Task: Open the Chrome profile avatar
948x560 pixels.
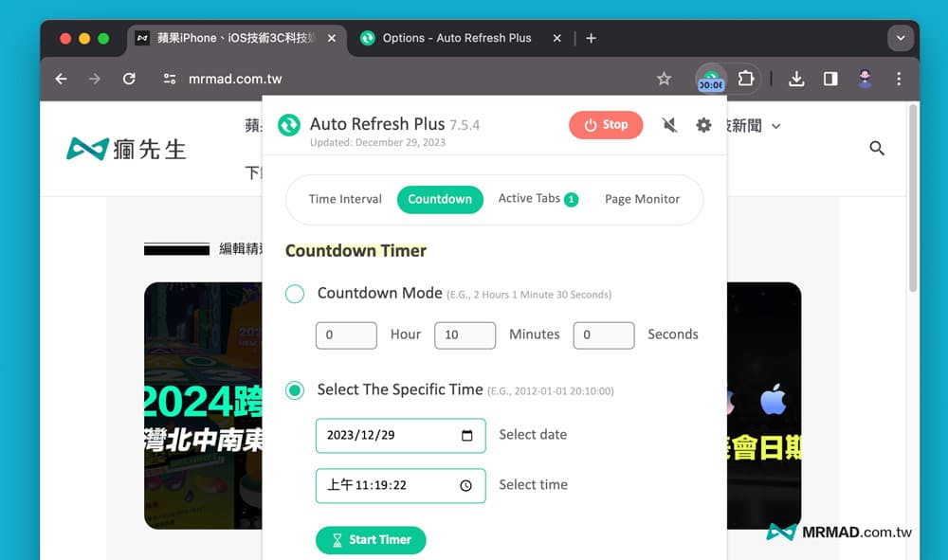Action: coord(865,79)
